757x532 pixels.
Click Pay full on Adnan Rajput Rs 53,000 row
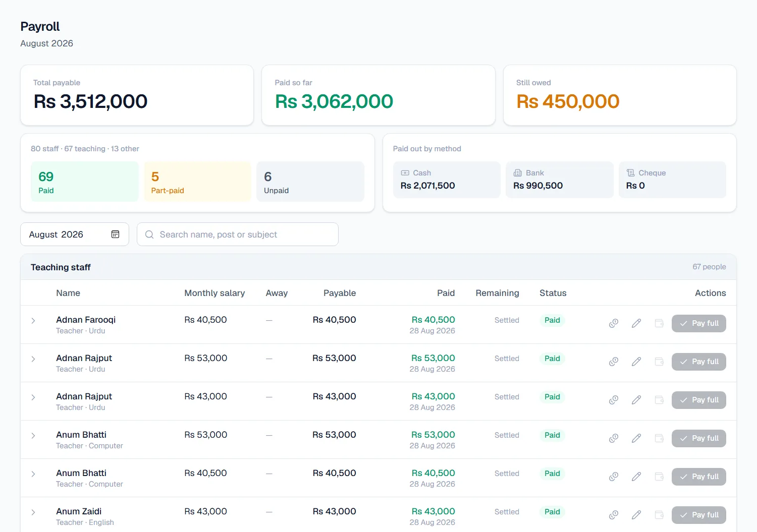click(x=699, y=362)
